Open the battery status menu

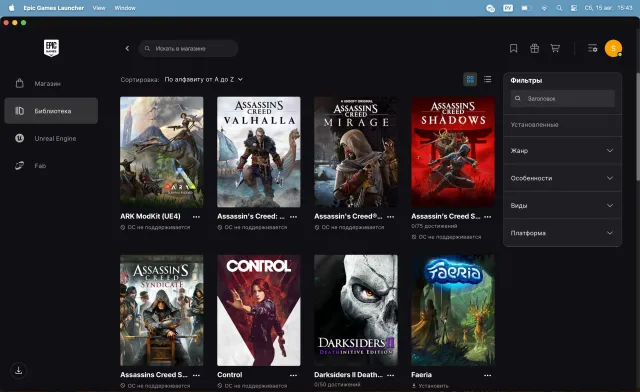pyautogui.click(x=527, y=8)
